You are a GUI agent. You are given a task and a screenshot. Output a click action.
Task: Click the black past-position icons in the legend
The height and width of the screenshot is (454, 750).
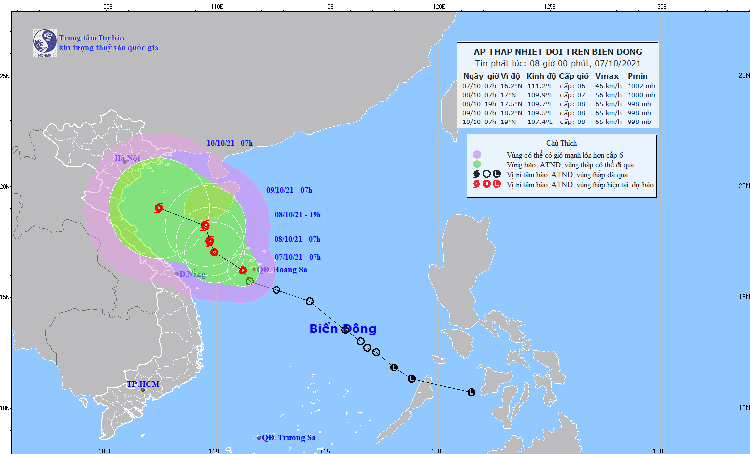tap(486, 174)
